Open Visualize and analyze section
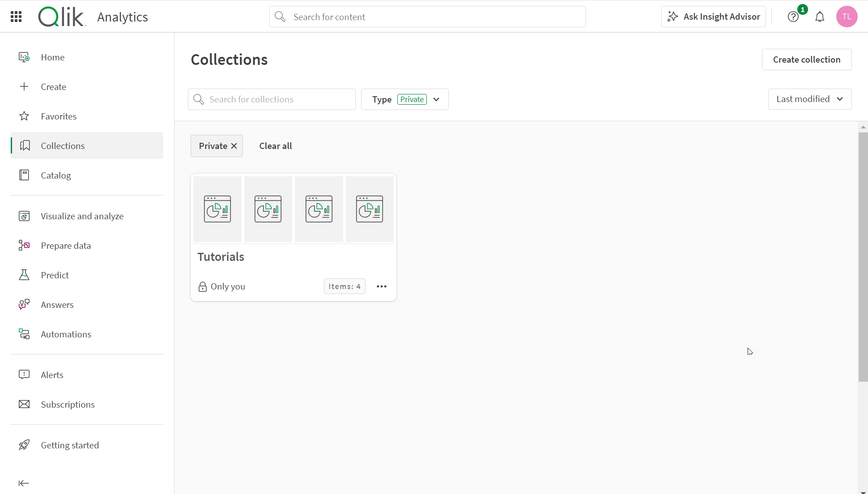 pyautogui.click(x=82, y=216)
